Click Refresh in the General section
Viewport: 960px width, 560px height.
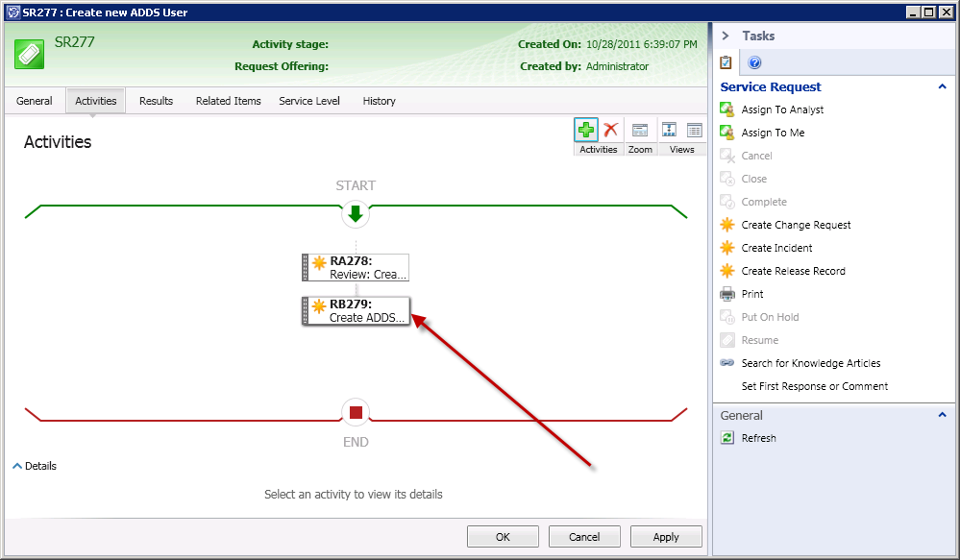tap(758, 438)
